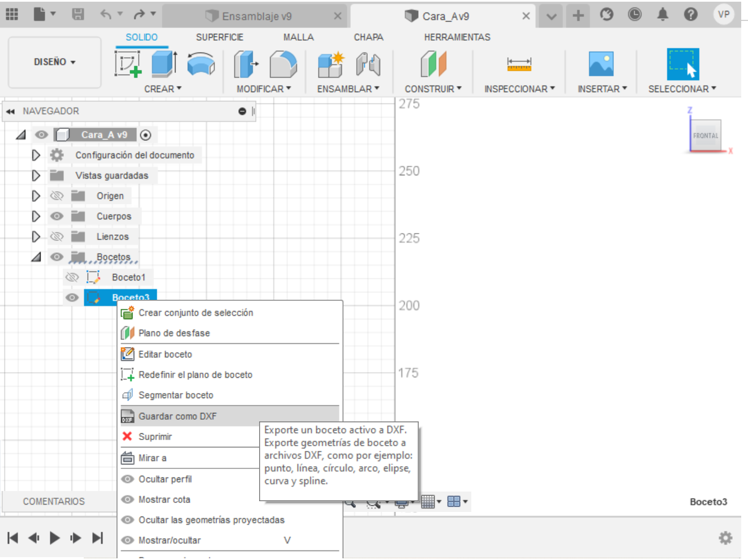The image size is (748, 560).
Task: Select the Press Pull tool
Action: coord(246,63)
